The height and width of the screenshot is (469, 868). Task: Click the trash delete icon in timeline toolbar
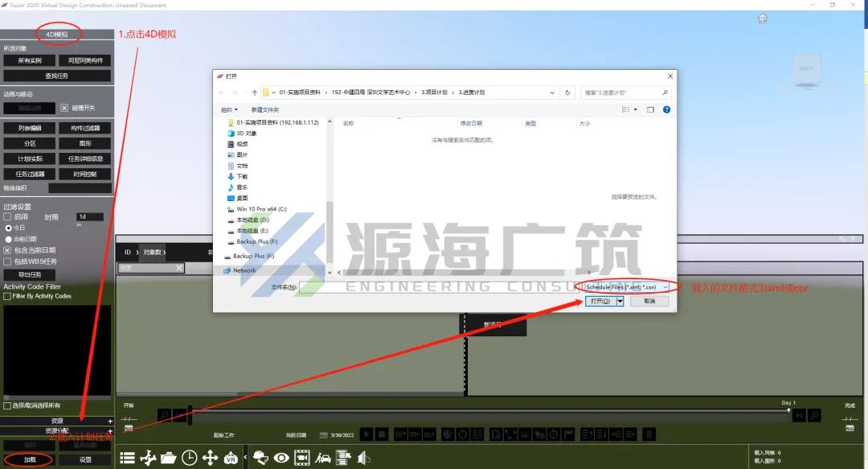coord(649,434)
